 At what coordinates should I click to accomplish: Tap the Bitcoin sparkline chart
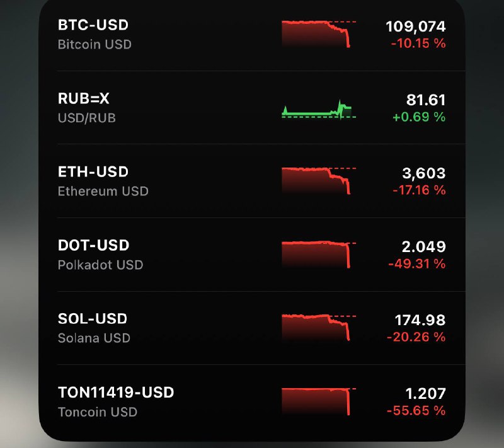[318, 33]
